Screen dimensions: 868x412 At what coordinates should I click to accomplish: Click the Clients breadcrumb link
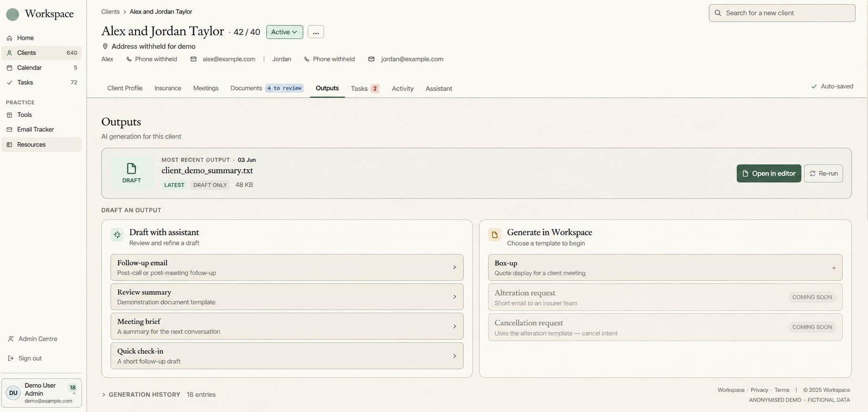click(111, 11)
